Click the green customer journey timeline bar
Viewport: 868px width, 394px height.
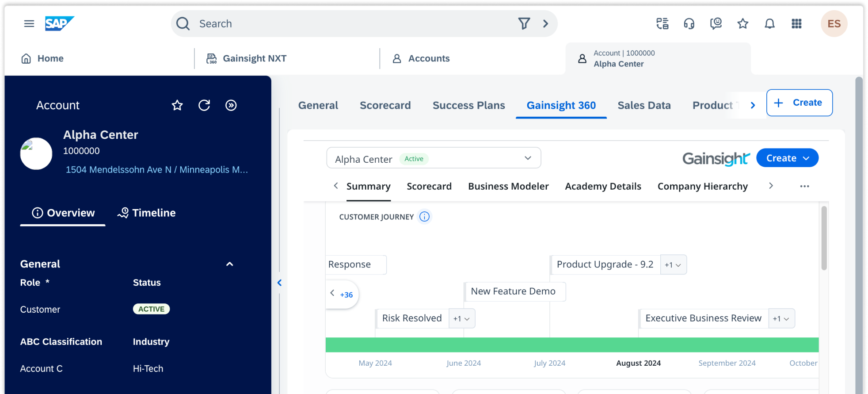[x=572, y=345]
